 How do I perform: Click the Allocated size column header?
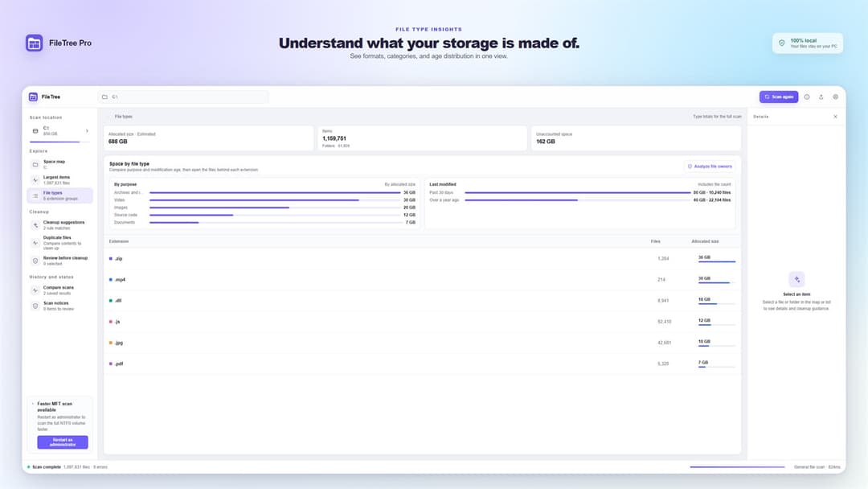pos(706,241)
